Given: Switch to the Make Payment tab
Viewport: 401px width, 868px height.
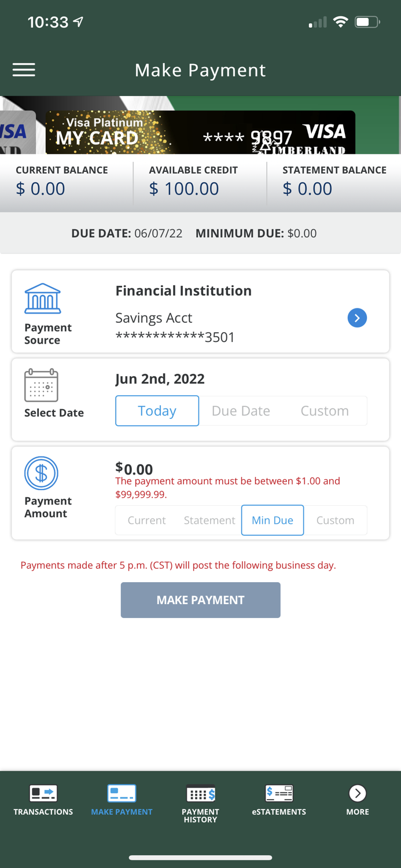Looking at the screenshot, I should tap(122, 800).
